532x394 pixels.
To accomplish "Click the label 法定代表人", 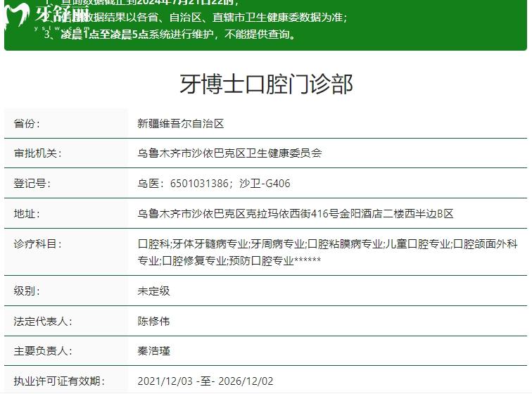I will point(43,322).
